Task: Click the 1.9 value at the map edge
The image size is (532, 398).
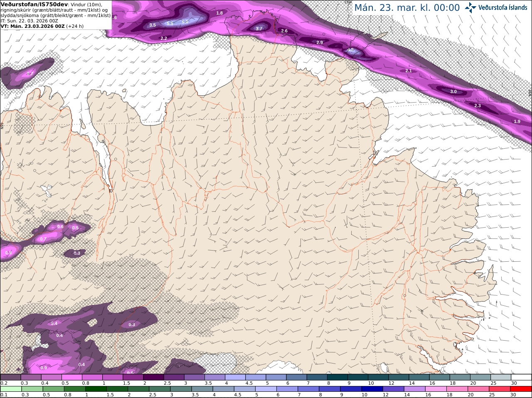Action: (x=517, y=121)
